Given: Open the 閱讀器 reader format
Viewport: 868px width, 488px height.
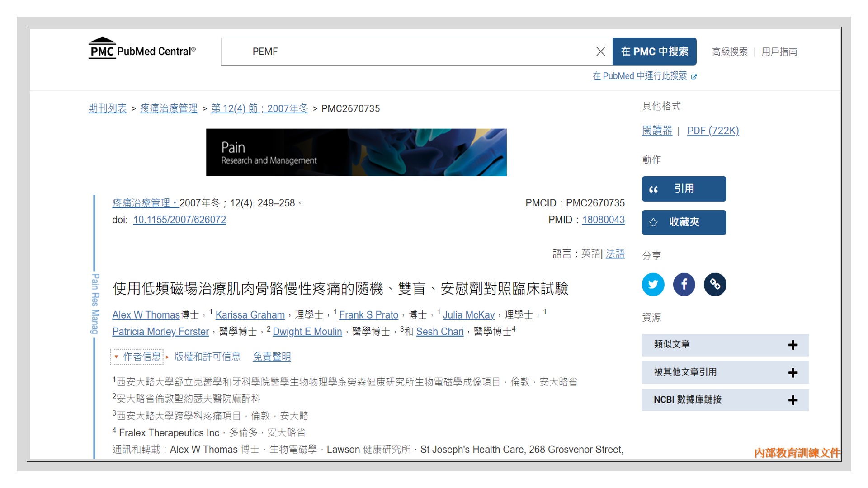Looking at the screenshot, I should pos(657,131).
